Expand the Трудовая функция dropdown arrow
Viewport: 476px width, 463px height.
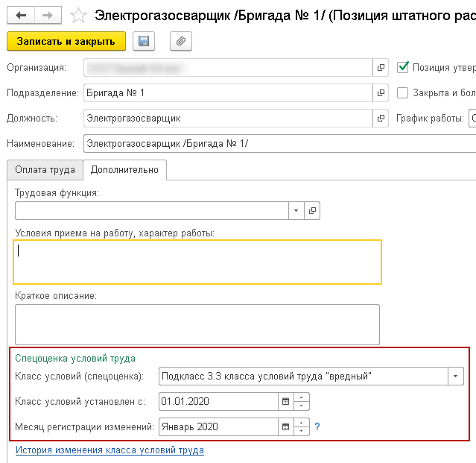(x=296, y=210)
